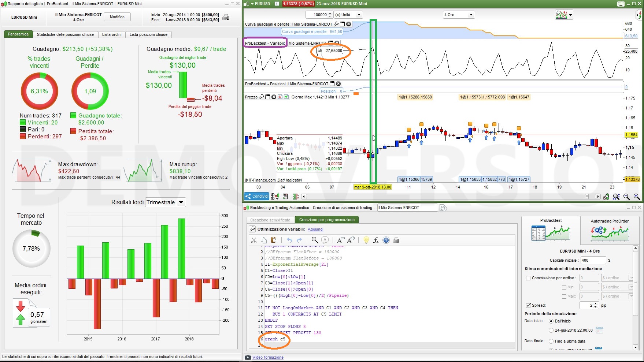The width and height of the screenshot is (644, 362).
Task: Redo the last code edit
Action: [x=299, y=240]
